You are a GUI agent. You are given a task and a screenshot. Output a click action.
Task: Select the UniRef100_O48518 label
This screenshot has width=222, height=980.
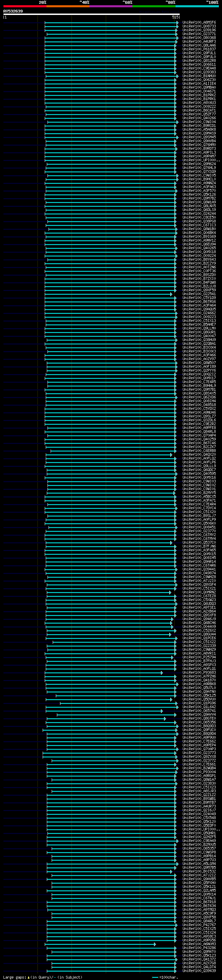[199, 405]
